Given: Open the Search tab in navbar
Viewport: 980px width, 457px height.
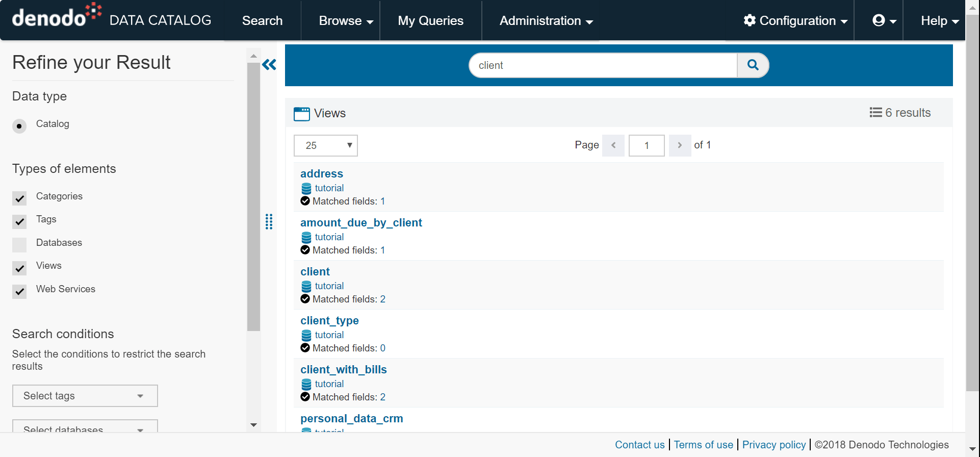Looking at the screenshot, I should tap(262, 20).
